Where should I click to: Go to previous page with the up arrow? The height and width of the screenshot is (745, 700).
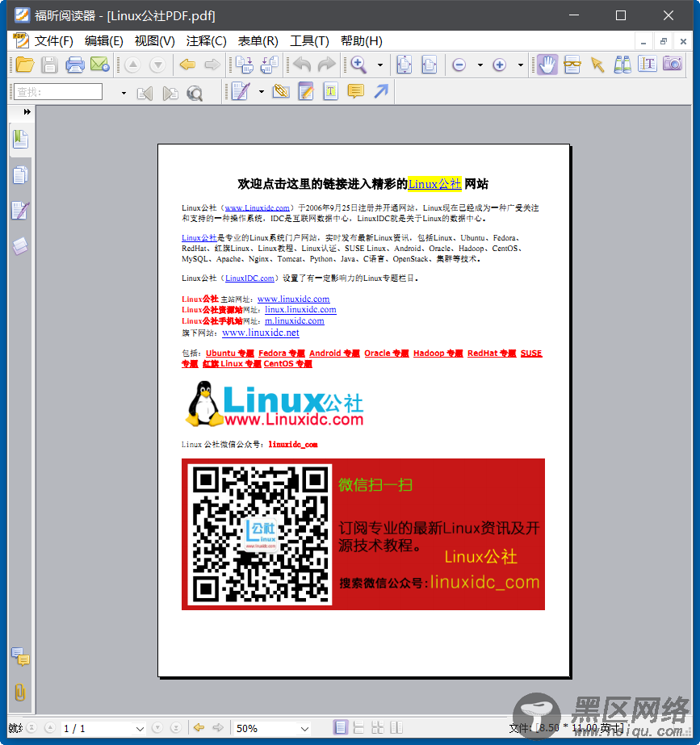[132, 65]
